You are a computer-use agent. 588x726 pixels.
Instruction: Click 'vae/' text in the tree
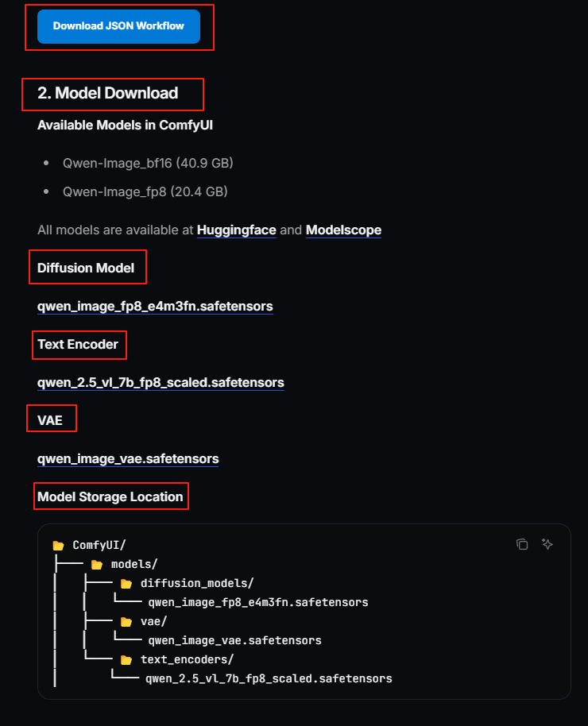click(154, 621)
